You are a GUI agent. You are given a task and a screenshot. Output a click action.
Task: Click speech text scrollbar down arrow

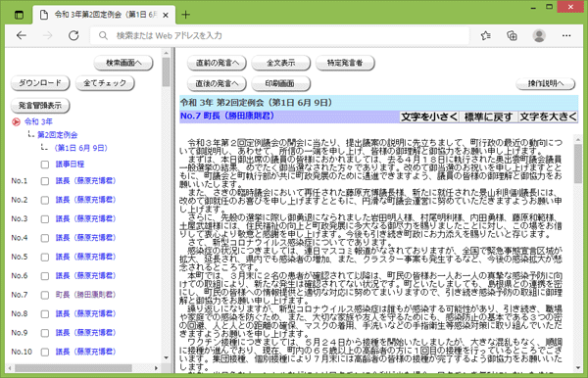[x=578, y=368]
